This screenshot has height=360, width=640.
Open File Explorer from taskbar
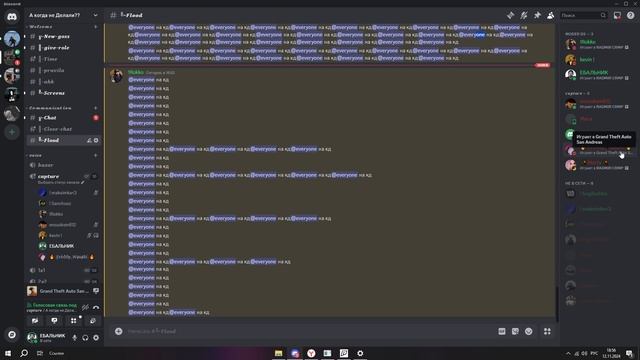click(x=278, y=353)
